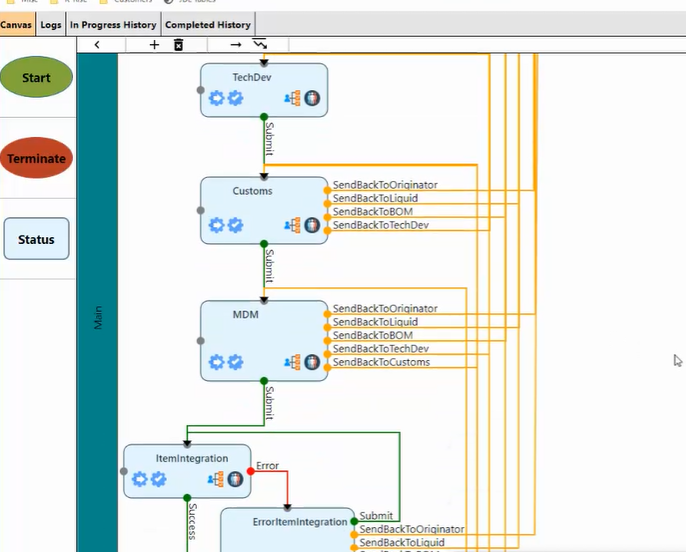Click the green Submit port under TechDev
Image resolution: width=686 pixels, height=552 pixels.
click(264, 117)
